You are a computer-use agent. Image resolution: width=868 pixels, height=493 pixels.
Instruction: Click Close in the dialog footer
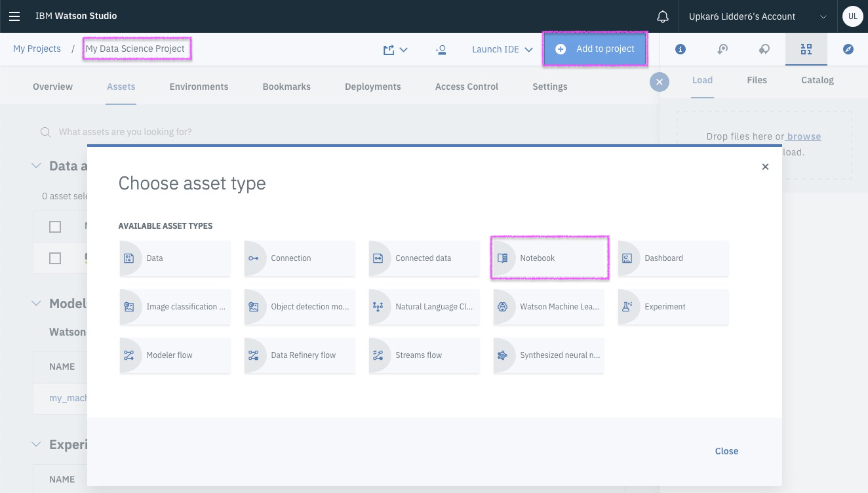click(726, 451)
